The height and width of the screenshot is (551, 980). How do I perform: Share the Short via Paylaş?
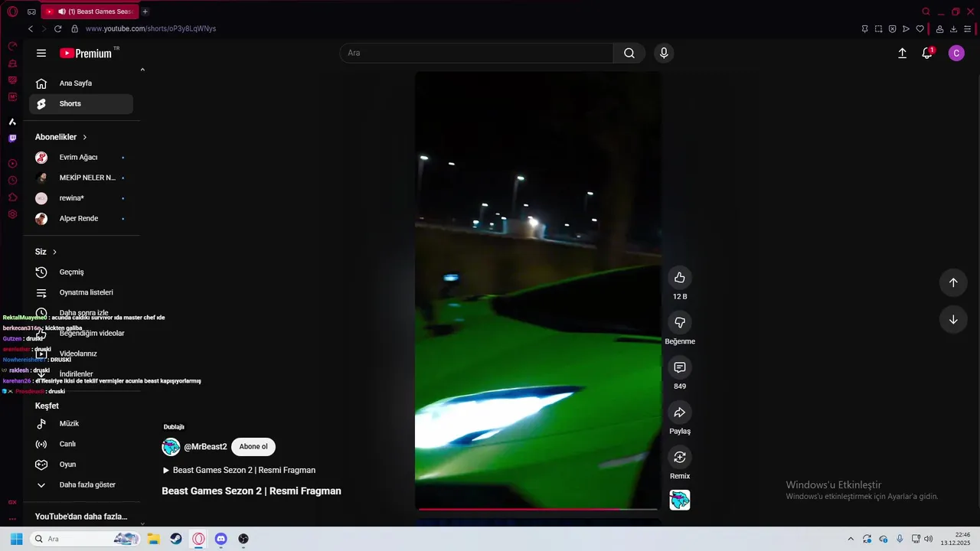[680, 412]
